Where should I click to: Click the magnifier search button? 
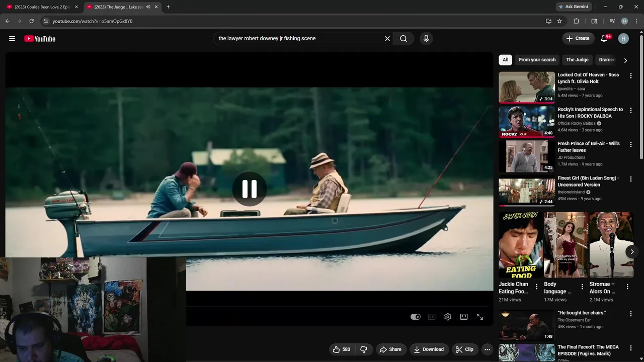pos(404,39)
